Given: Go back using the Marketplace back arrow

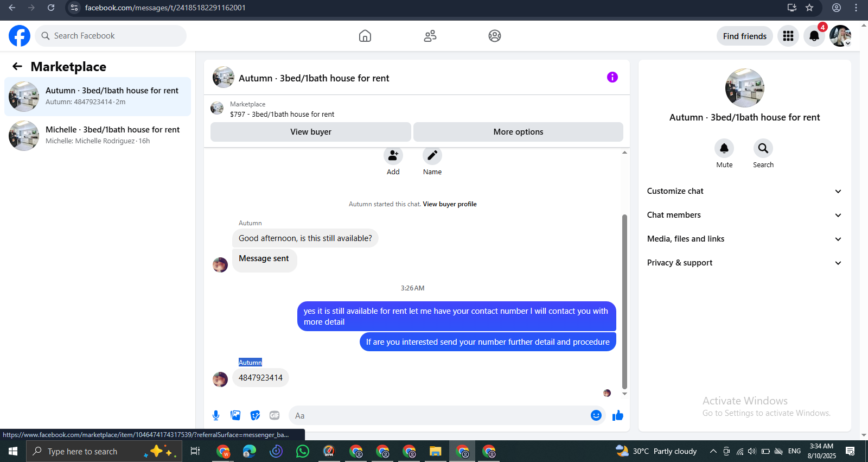Looking at the screenshot, I should click(17, 66).
